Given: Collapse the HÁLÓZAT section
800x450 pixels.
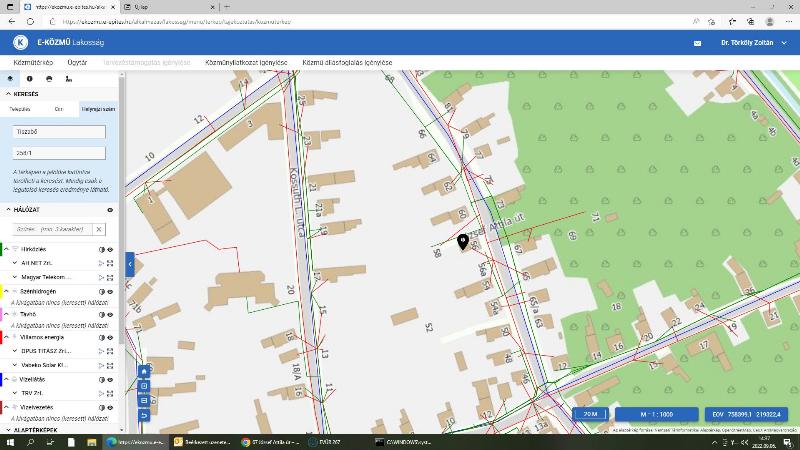Looking at the screenshot, I should (8, 210).
